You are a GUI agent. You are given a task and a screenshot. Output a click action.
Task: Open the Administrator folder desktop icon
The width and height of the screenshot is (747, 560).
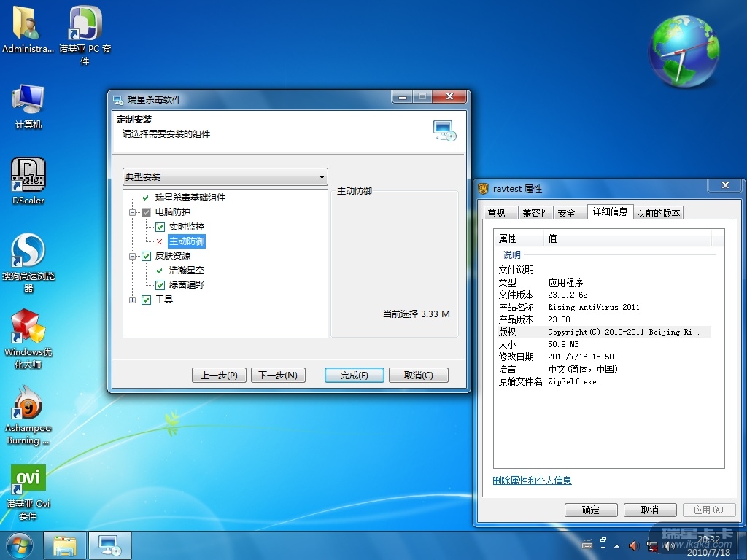pos(27,28)
